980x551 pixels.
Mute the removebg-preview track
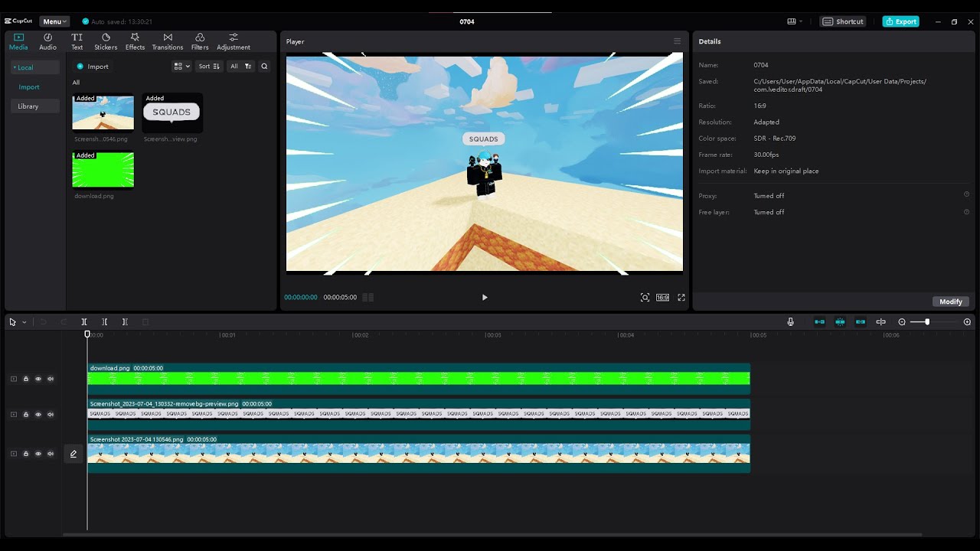click(x=51, y=415)
